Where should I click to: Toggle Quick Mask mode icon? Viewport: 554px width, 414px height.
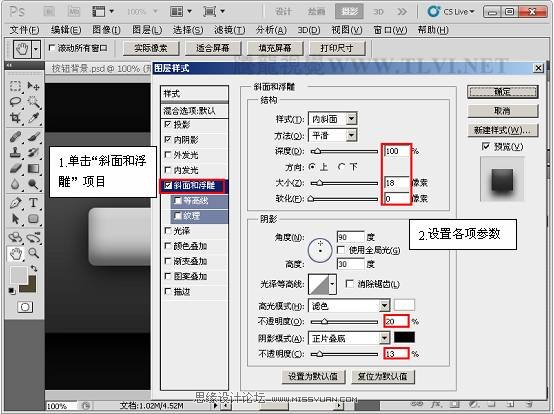pos(25,307)
